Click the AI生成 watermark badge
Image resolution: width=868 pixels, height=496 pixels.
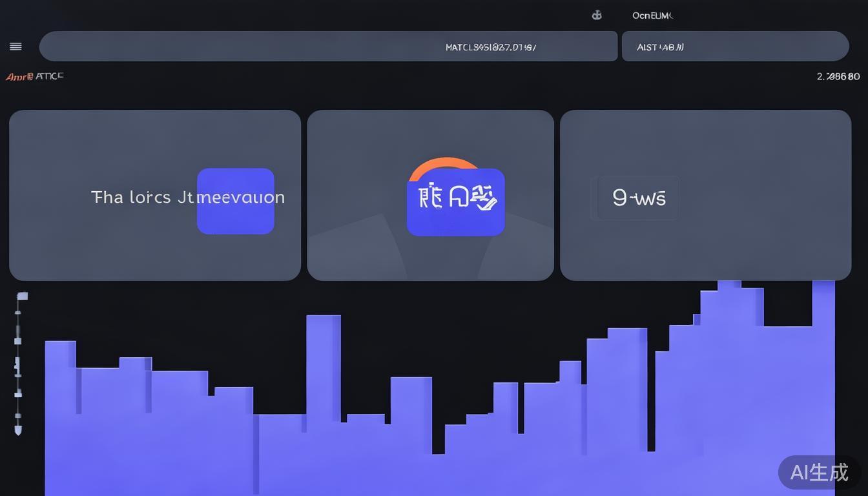[819, 472]
